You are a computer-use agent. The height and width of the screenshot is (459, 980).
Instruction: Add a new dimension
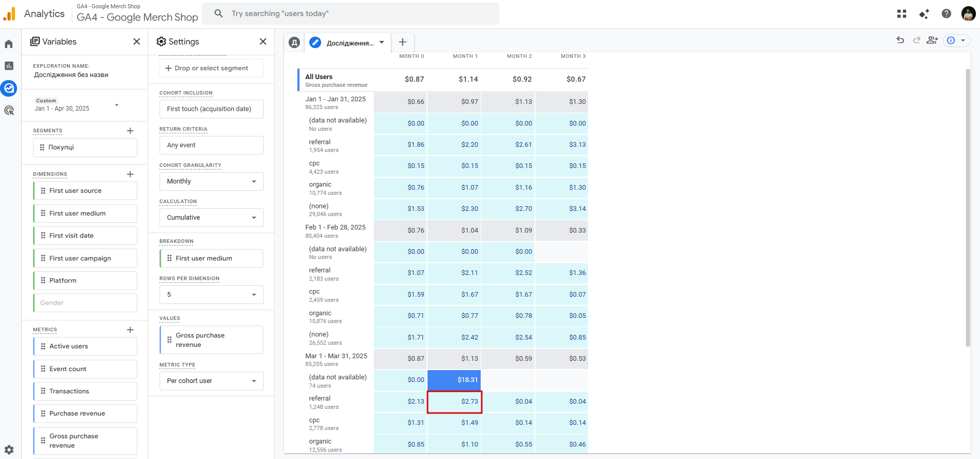pyautogui.click(x=130, y=174)
